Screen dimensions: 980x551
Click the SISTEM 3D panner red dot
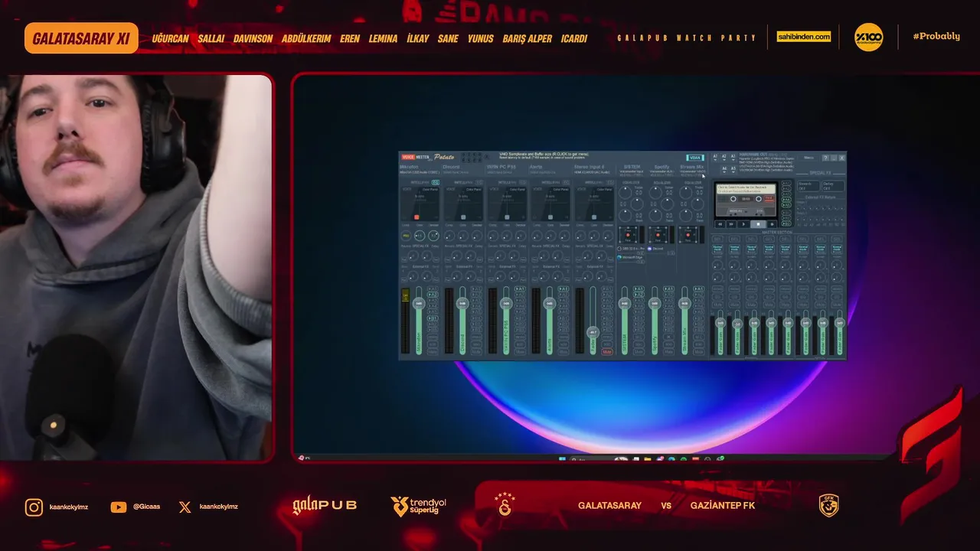click(628, 235)
